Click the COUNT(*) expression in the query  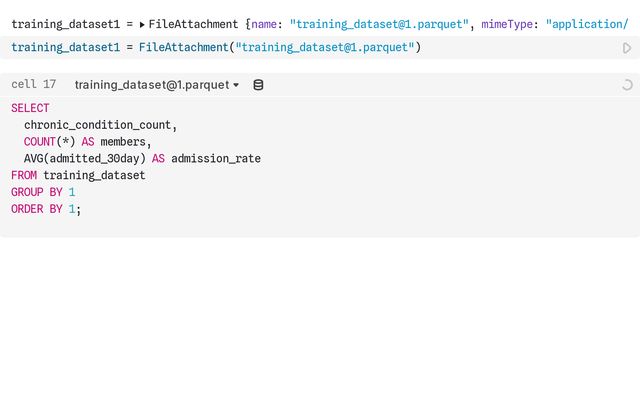click(x=49, y=142)
